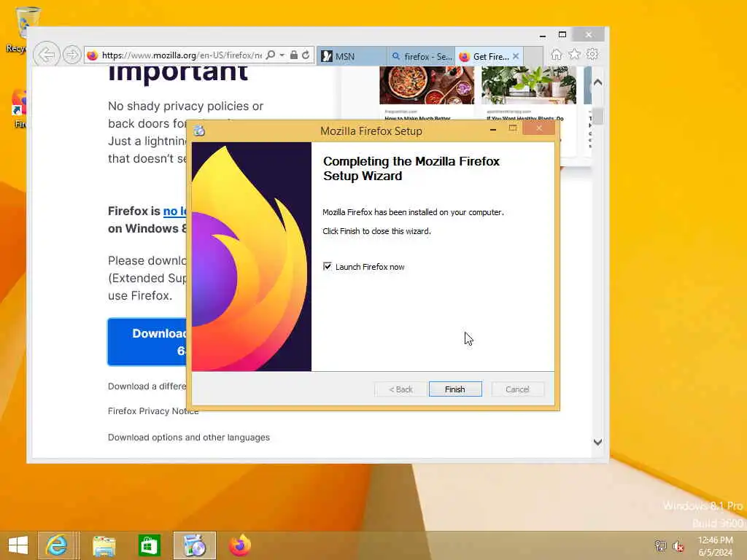Open a new tab in Internet Explorer
The height and width of the screenshot is (560, 747).
(533, 56)
